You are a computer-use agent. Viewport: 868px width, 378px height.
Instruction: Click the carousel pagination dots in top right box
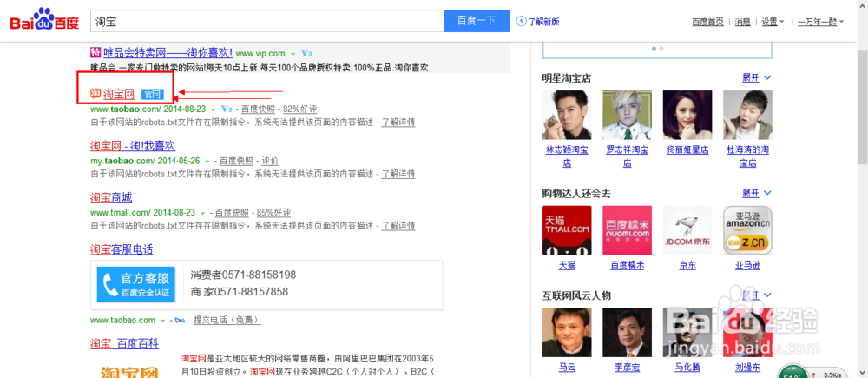pos(658,49)
